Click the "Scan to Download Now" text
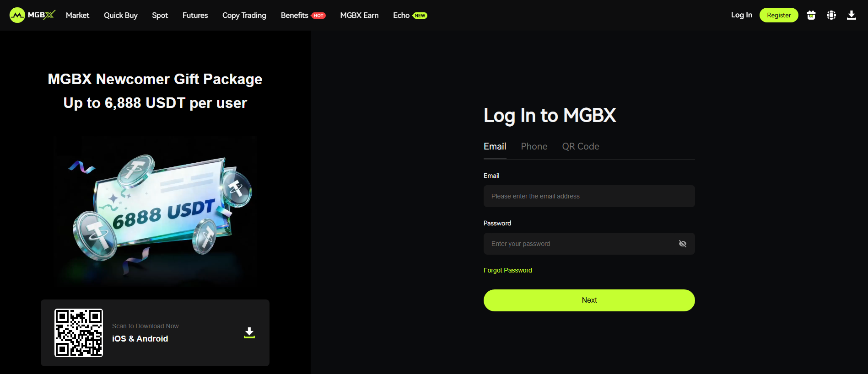 pos(146,326)
